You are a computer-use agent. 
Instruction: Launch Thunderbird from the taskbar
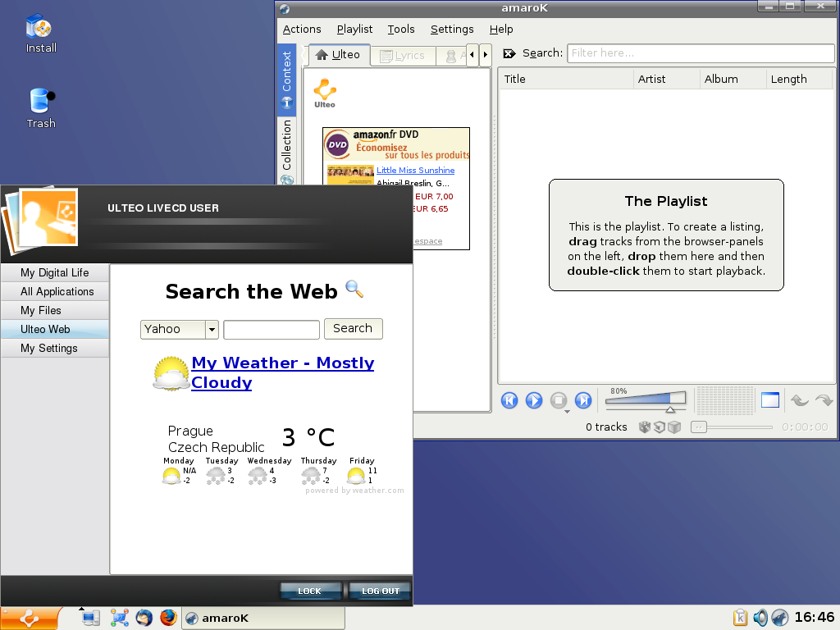[x=144, y=618]
